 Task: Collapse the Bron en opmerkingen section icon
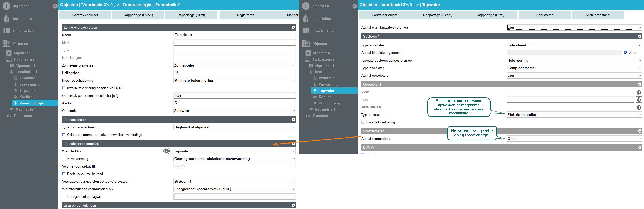[x=293, y=205]
